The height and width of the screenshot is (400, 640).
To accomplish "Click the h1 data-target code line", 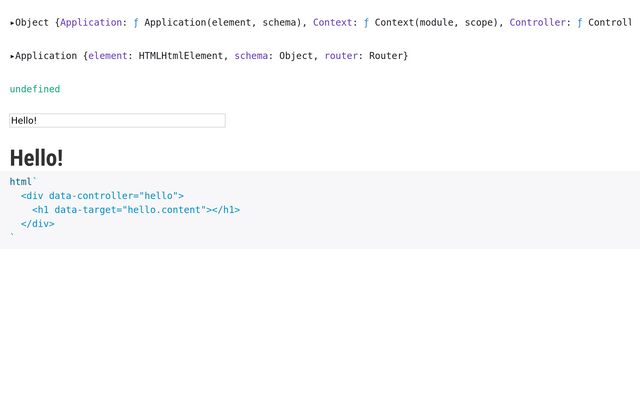I will click(x=136, y=210).
